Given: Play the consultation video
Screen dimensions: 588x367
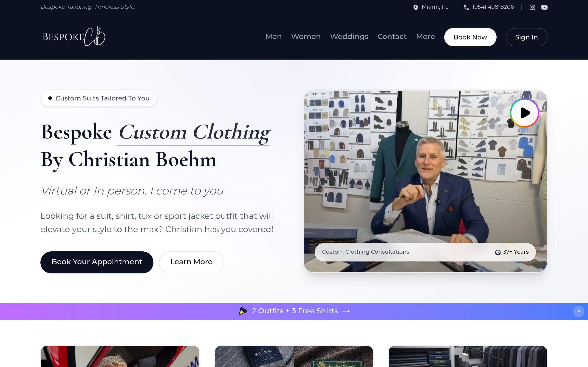Looking at the screenshot, I should coord(525,113).
